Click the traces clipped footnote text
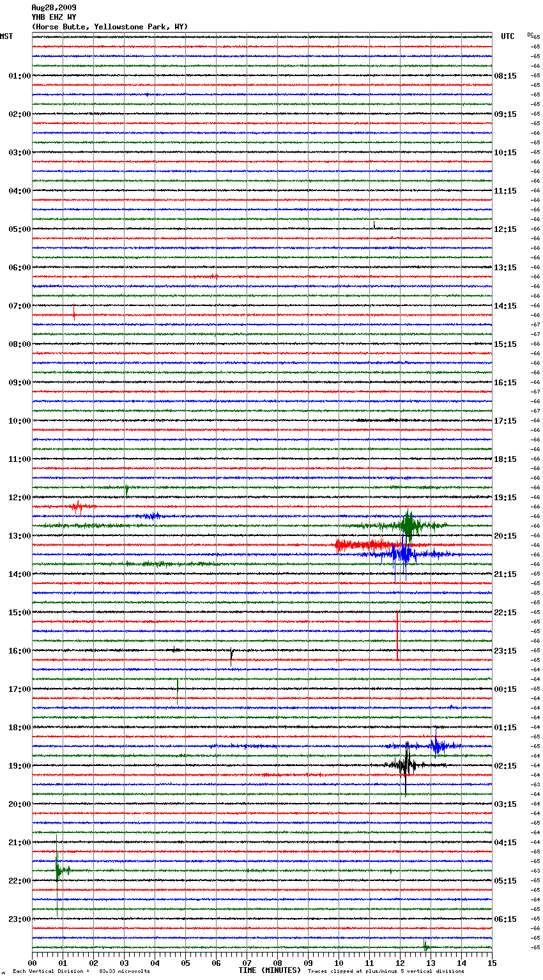The width and height of the screenshot is (543, 980). (386, 972)
